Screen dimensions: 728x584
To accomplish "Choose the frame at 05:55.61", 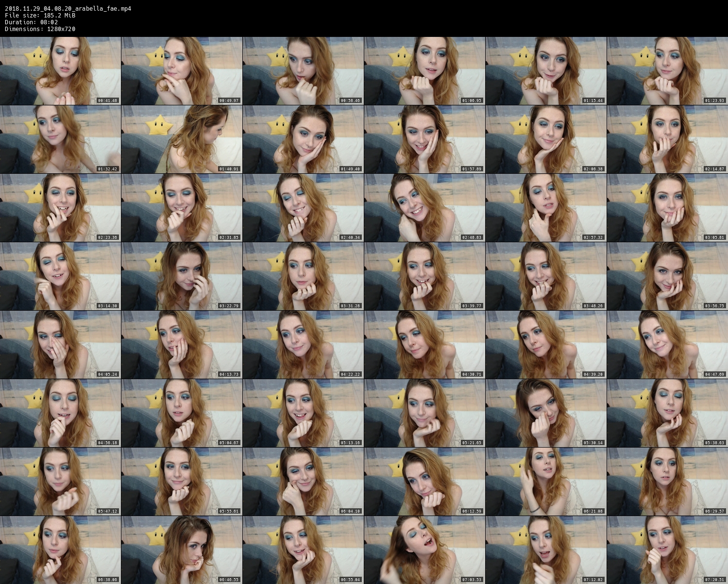I will tap(182, 482).
